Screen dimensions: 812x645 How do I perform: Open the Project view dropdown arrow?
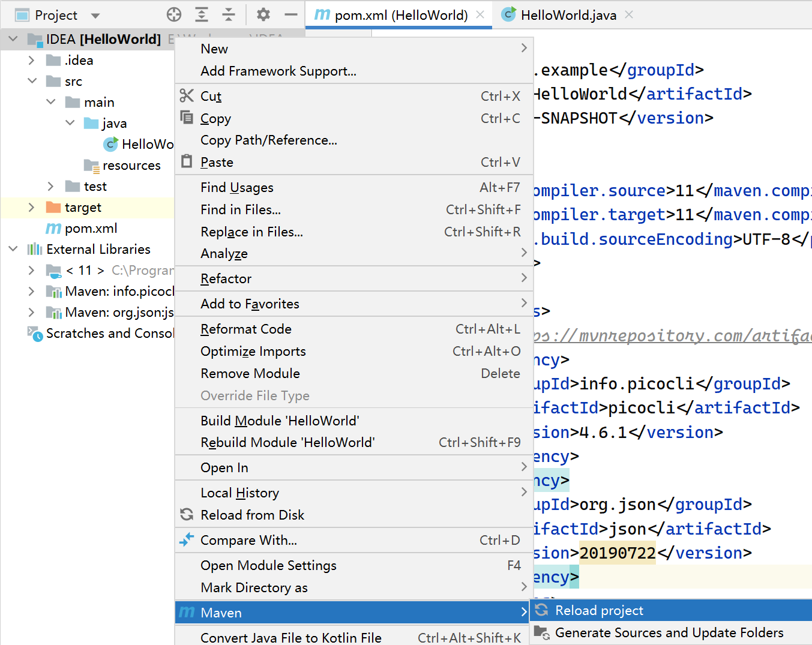[95, 16]
